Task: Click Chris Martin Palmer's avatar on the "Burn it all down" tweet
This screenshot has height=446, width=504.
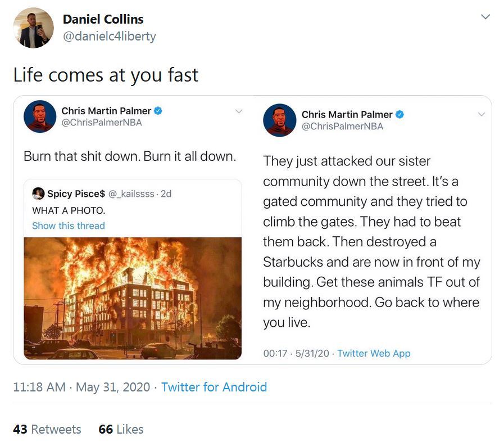Action: (40, 116)
